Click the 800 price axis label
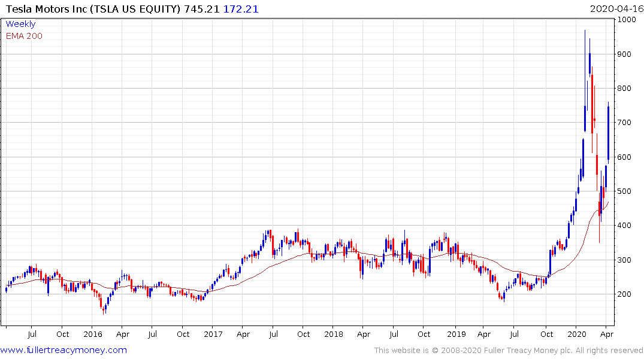Image resolution: width=644 pixels, height=359 pixels. click(x=624, y=88)
